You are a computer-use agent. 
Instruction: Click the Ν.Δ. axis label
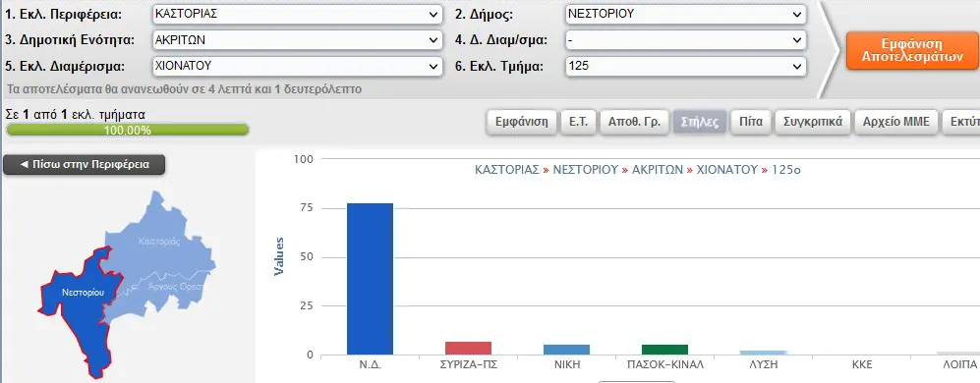coord(370,364)
